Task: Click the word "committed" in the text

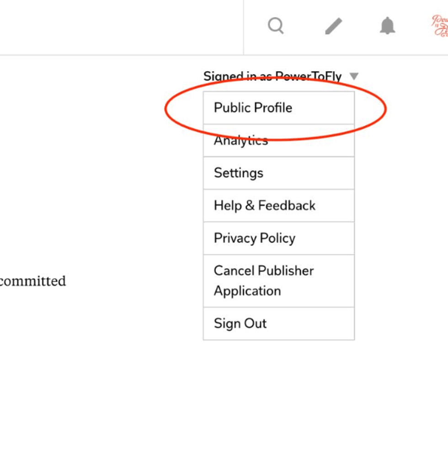Action: (32, 281)
